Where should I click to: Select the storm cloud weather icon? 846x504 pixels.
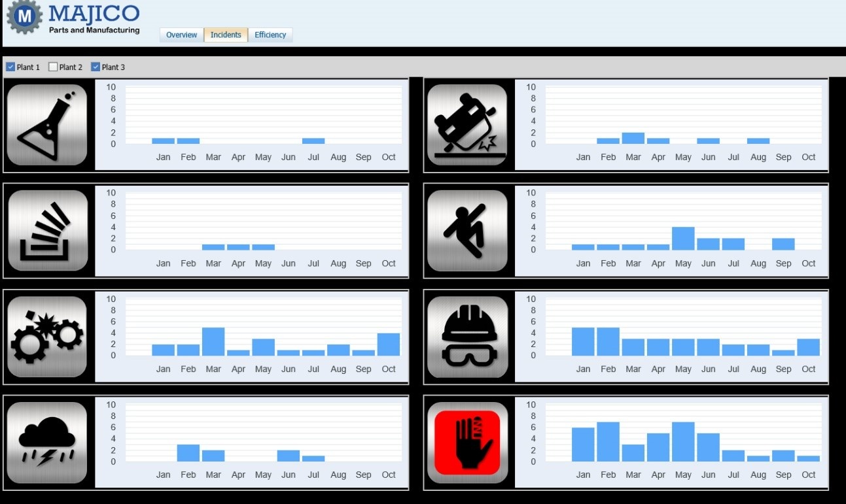click(47, 443)
